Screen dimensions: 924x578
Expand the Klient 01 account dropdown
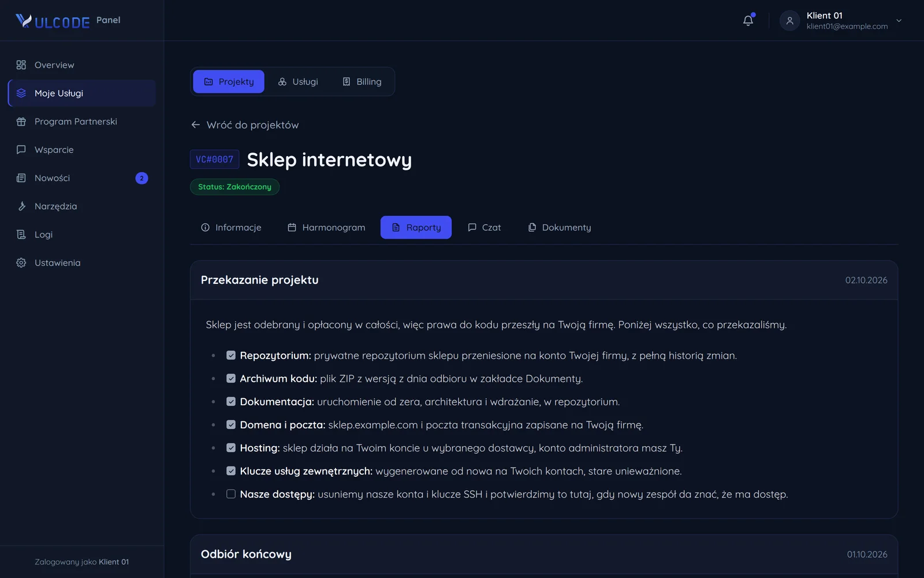[x=899, y=20]
